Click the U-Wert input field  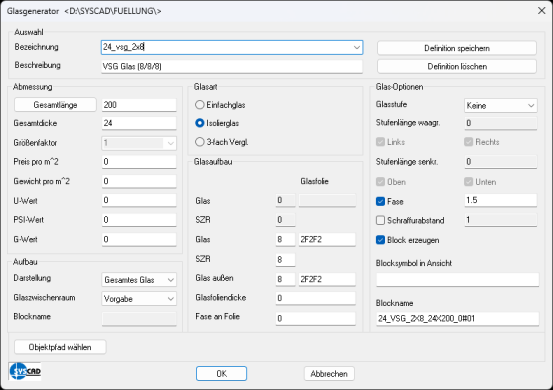click(139, 200)
